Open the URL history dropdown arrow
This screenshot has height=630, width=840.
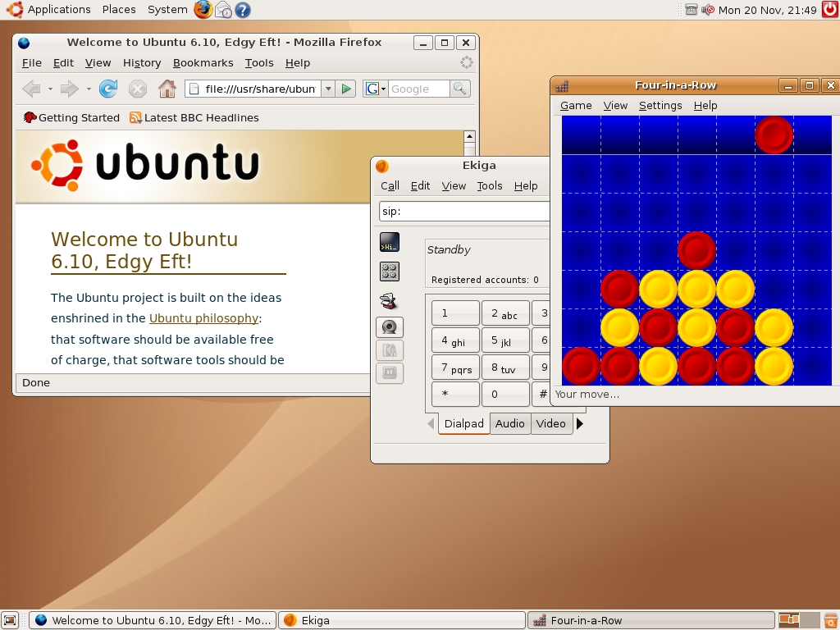point(328,89)
